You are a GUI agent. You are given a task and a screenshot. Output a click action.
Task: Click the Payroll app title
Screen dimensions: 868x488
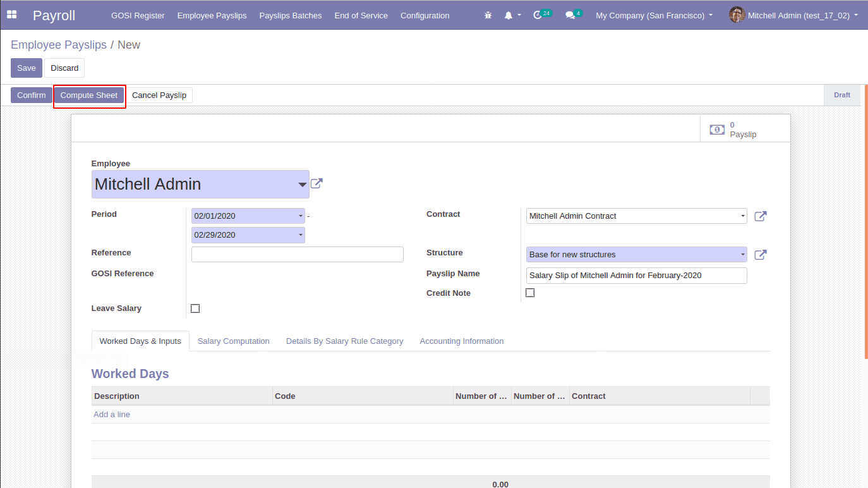[x=54, y=15]
